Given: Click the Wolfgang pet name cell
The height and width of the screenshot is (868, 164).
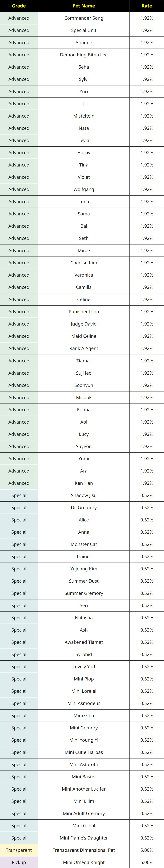Looking at the screenshot, I should (x=84, y=189).
